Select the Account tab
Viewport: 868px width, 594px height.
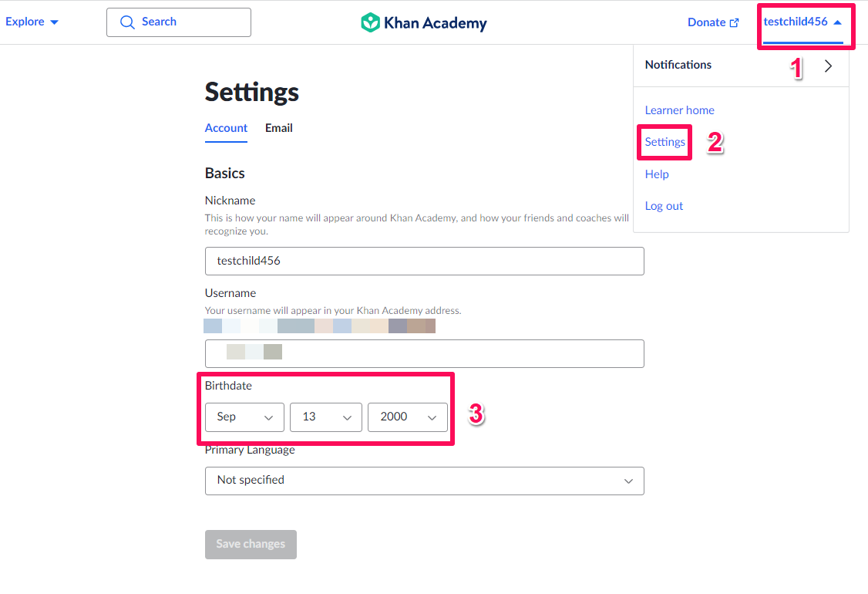[x=226, y=128]
